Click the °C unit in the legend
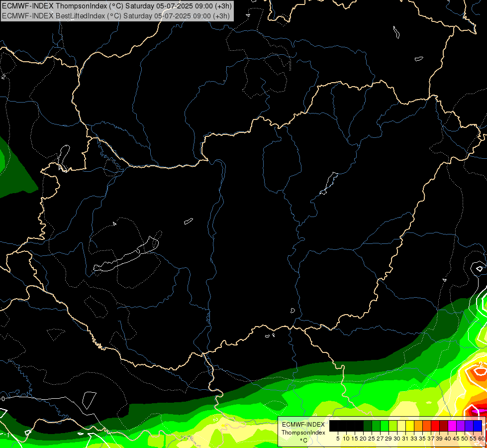The image size is (487, 448). pos(304,441)
